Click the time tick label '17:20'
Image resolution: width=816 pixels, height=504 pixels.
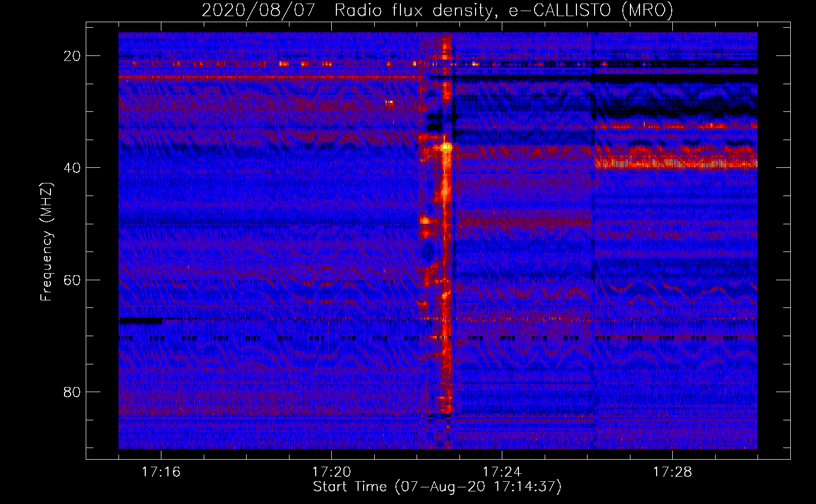(331, 472)
